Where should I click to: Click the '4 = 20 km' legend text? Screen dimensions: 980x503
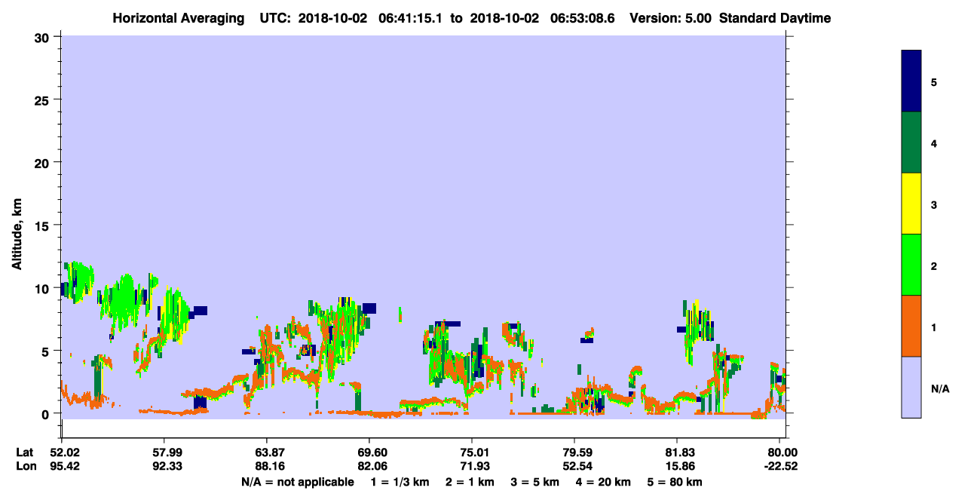pos(602,482)
